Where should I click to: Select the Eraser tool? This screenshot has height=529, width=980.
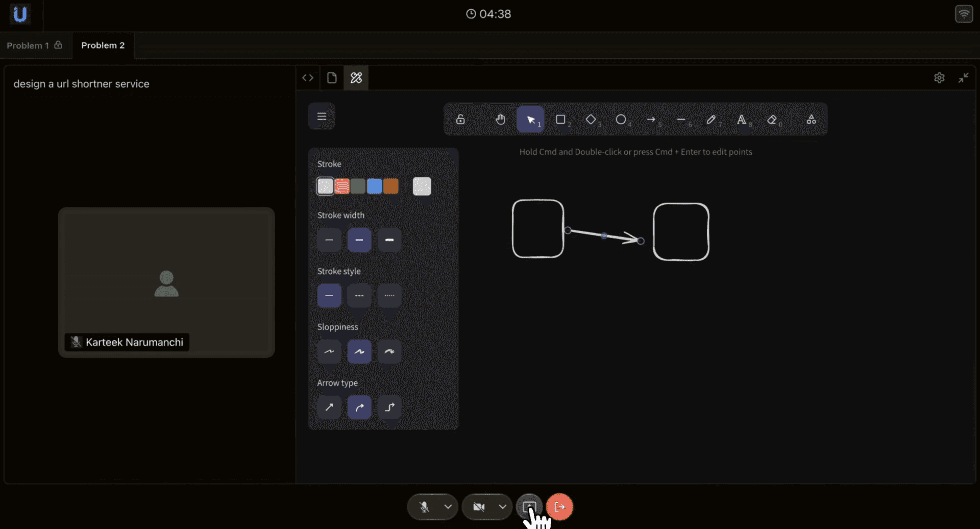pyautogui.click(x=773, y=119)
